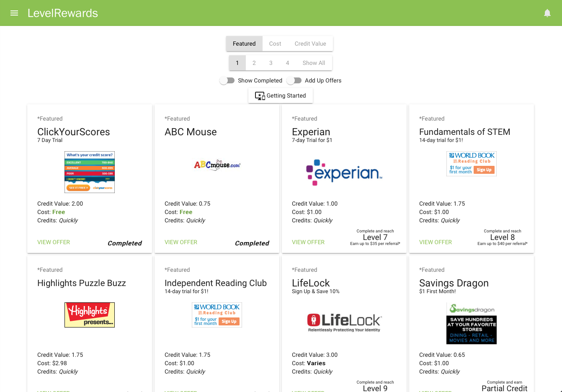Click the Level 7 reward on Experian

375,237
